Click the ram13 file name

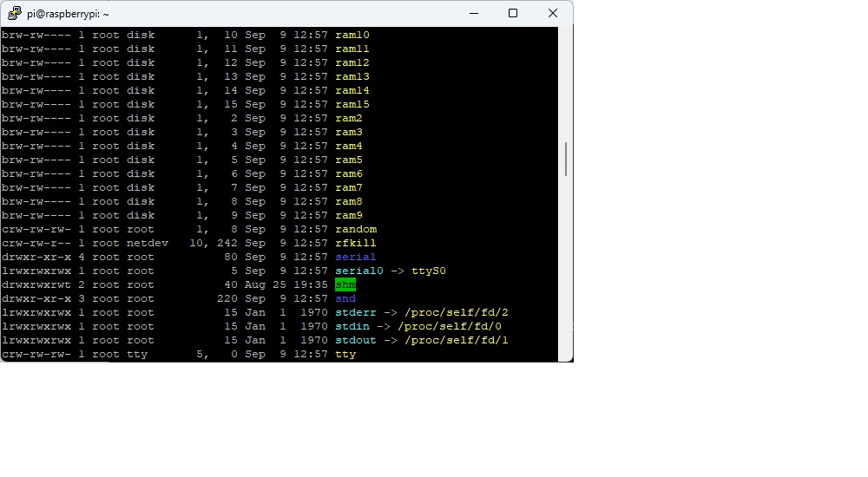[352, 76]
